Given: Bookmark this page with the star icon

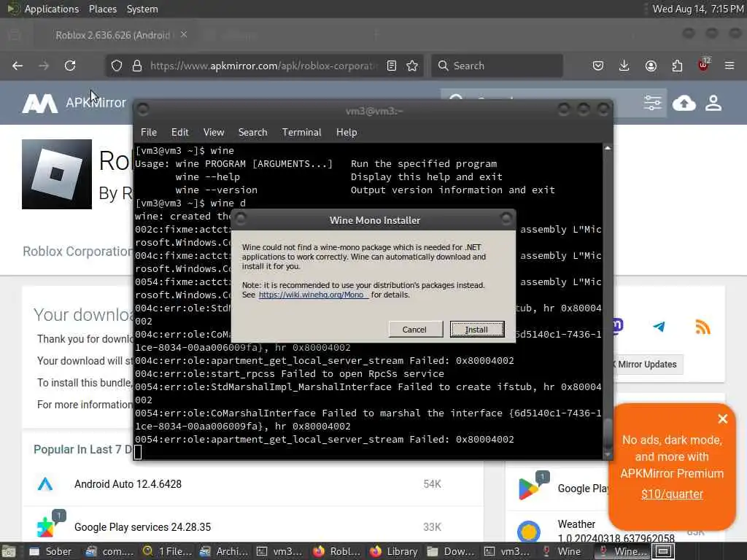Looking at the screenshot, I should pos(413,66).
